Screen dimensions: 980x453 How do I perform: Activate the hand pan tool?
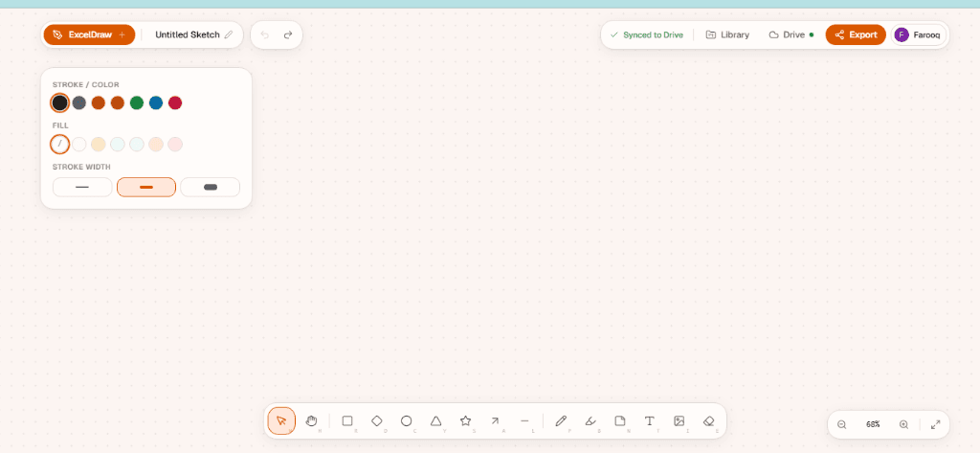tap(311, 421)
